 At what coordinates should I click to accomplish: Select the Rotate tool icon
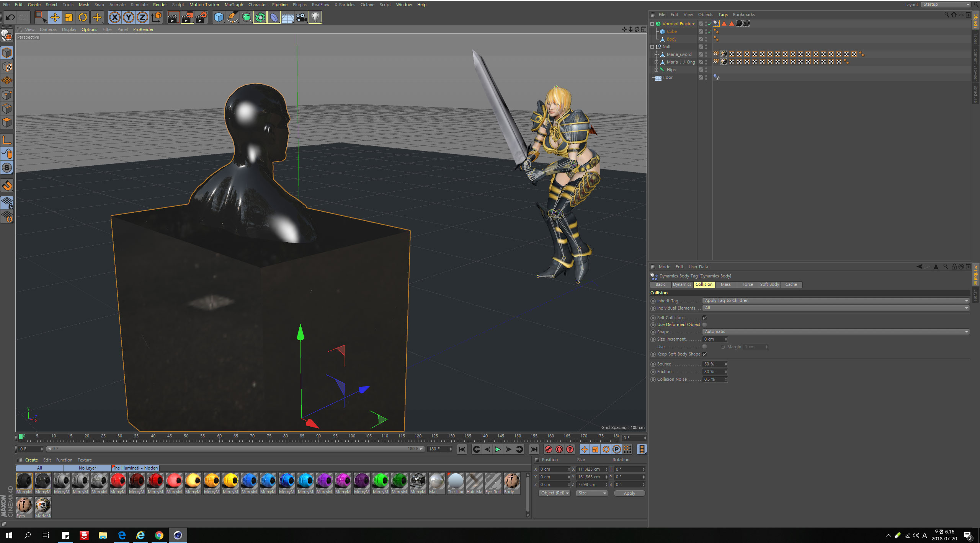pos(83,17)
